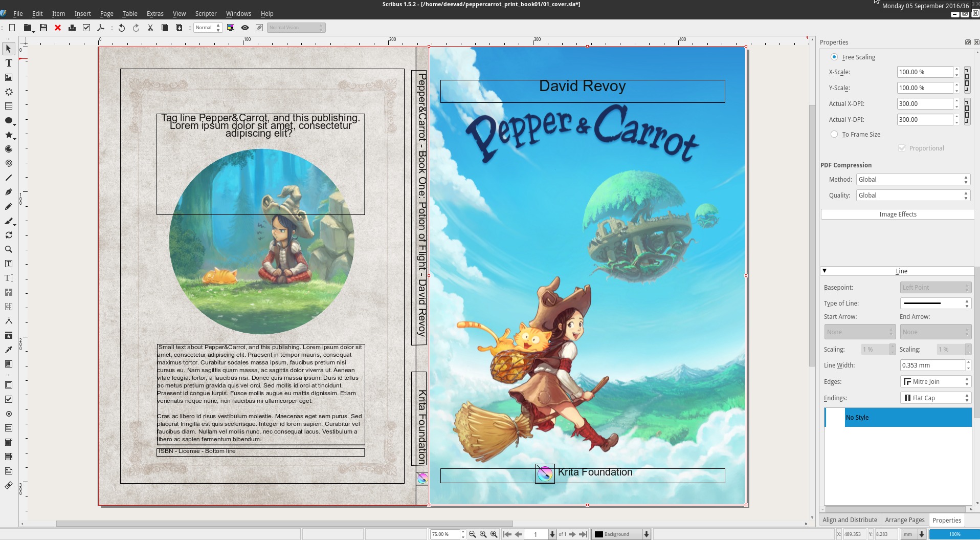Open the Item menu
The height and width of the screenshot is (540, 980).
58,13
